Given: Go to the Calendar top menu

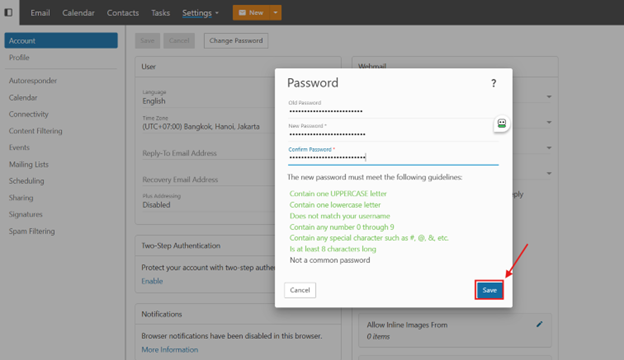Looking at the screenshot, I should point(78,13).
